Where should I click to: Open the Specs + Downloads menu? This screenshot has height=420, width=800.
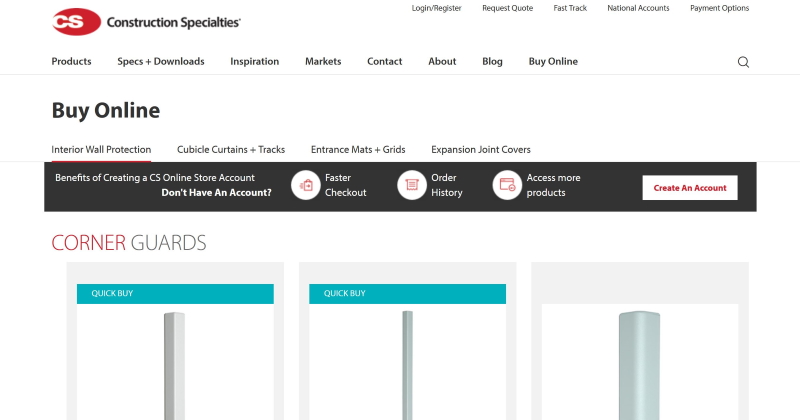pyautogui.click(x=161, y=61)
